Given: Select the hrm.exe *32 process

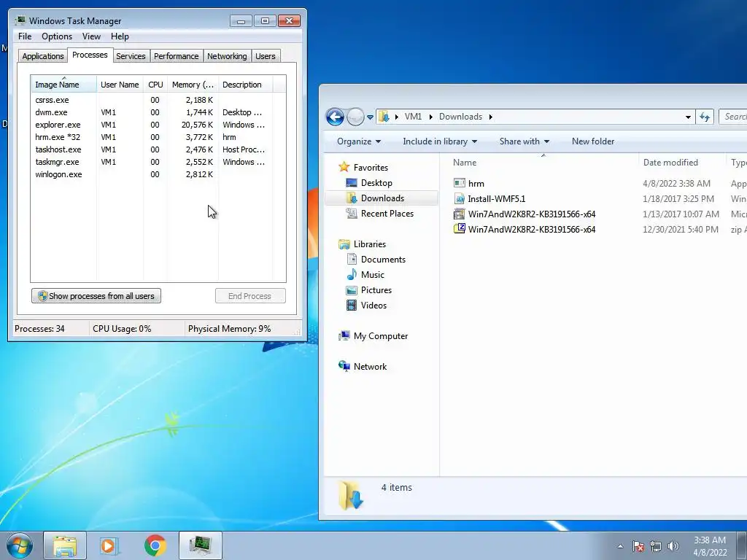Looking at the screenshot, I should [152, 137].
